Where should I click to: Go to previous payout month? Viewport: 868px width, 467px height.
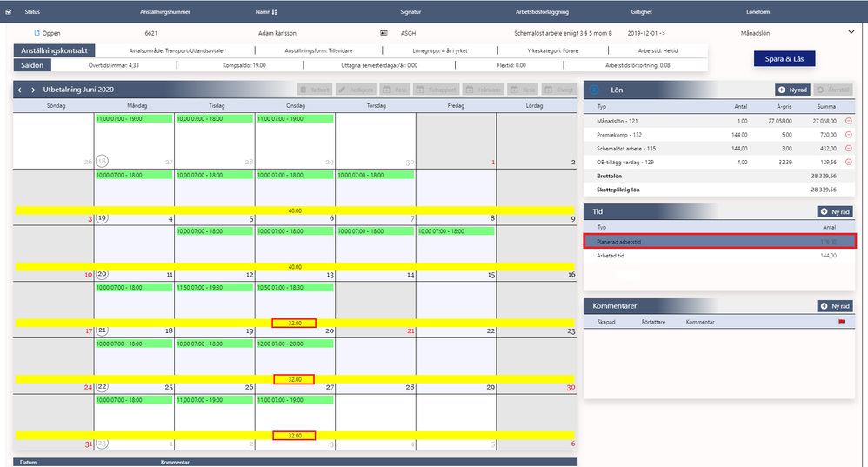pos(20,90)
